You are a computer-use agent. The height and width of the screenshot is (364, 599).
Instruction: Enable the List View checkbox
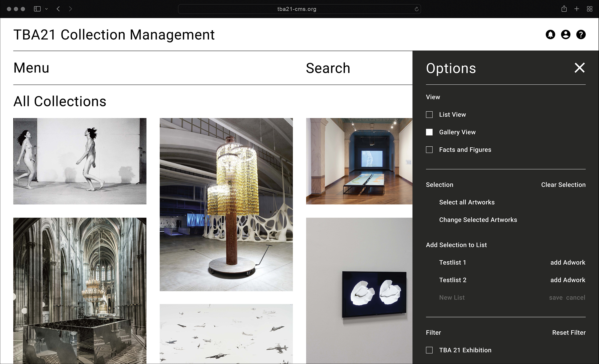[429, 115]
